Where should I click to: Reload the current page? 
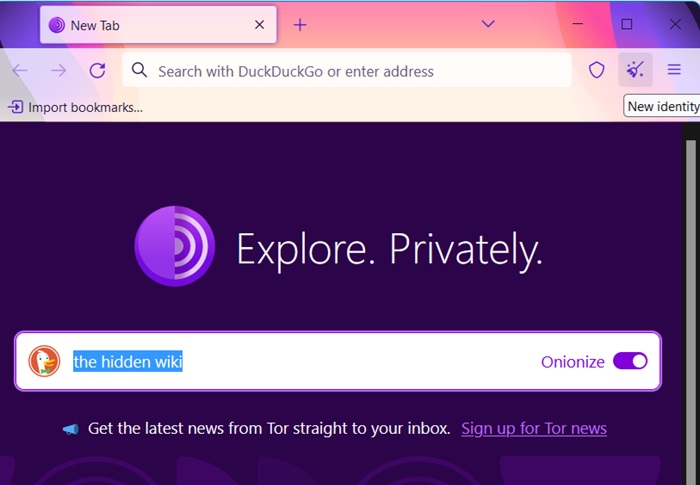97,71
